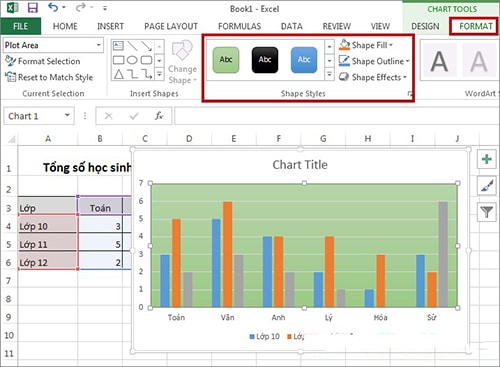Click into the formula bar input
500x367 pixels.
pyautogui.click(x=337, y=116)
